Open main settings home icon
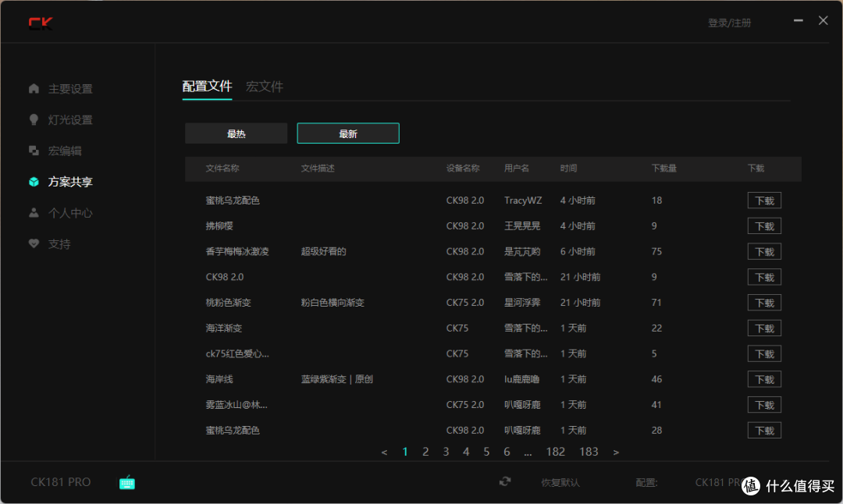843x504 pixels. [x=34, y=88]
